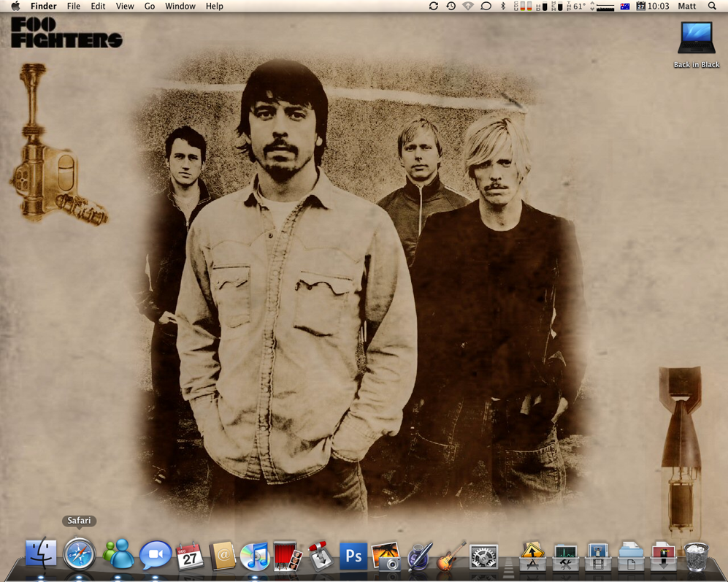
Task: Click the sync arrows menu bar icon
Action: click(434, 6)
